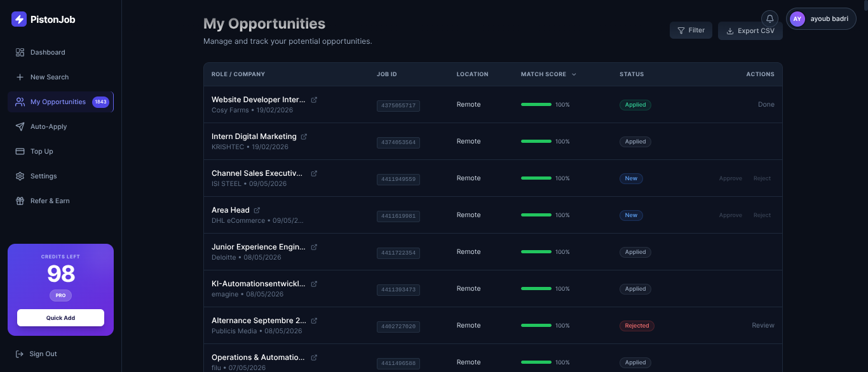Click job ID 4411619981
Screen dimensions: 868x372
click(398, 216)
